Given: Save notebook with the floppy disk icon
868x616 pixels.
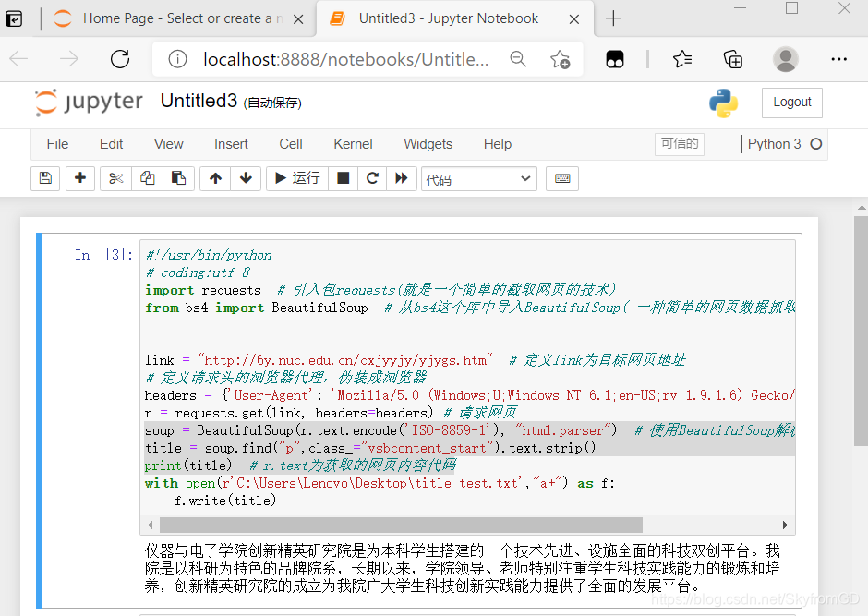Looking at the screenshot, I should pos(45,178).
